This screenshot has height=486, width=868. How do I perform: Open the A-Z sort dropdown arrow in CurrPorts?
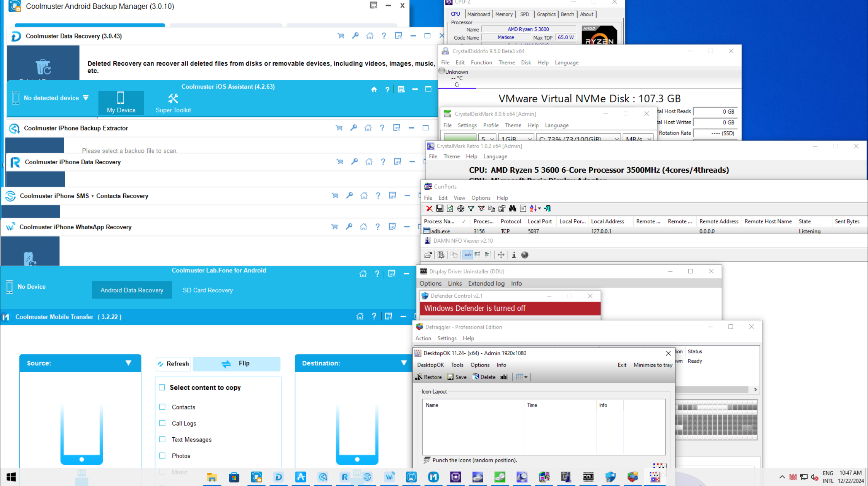(539, 208)
